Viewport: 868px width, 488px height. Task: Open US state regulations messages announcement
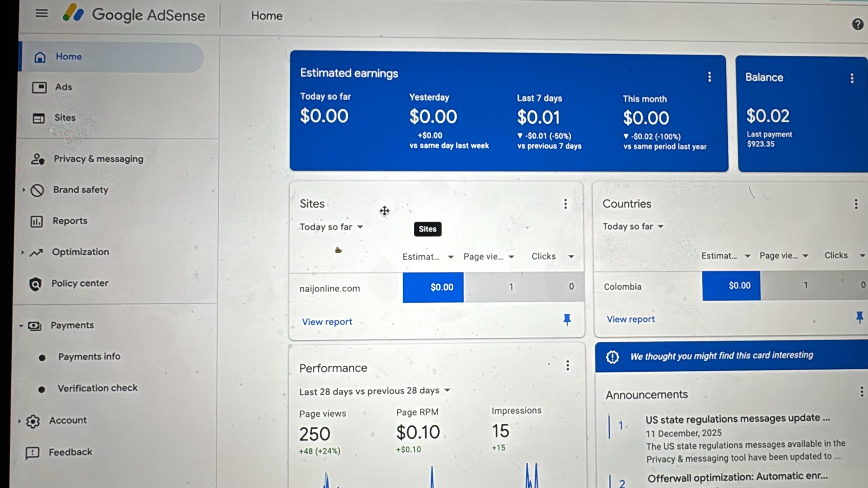click(737, 419)
